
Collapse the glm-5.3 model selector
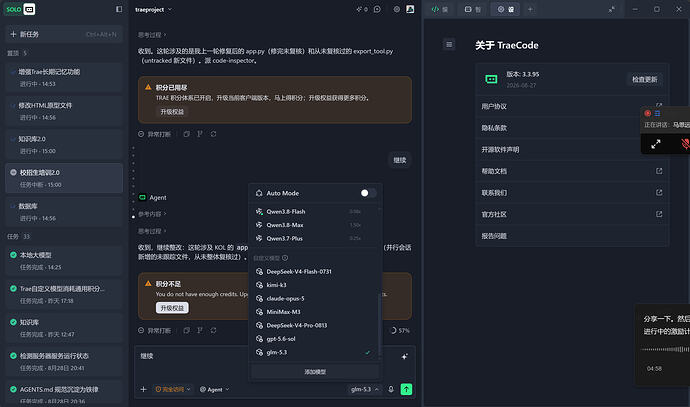(364, 389)
